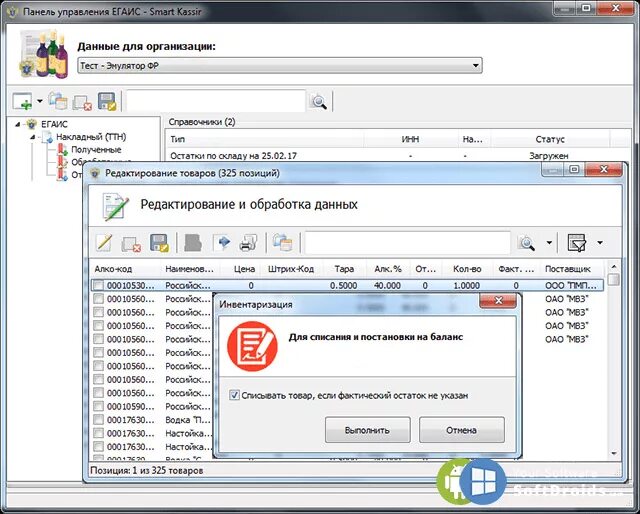This screenshot has height=514, width=640.
Task: Select the ЕГАИС root tree item
Action: [x=54, y=124]
